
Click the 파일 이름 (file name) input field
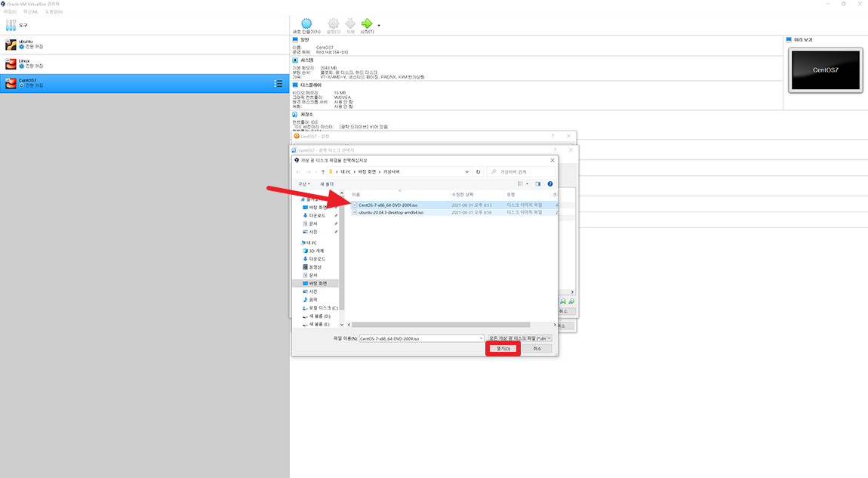click(x=418, y=338)
